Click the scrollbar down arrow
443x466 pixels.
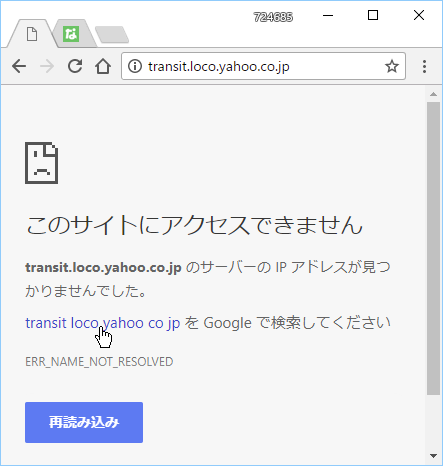[433, 456]
